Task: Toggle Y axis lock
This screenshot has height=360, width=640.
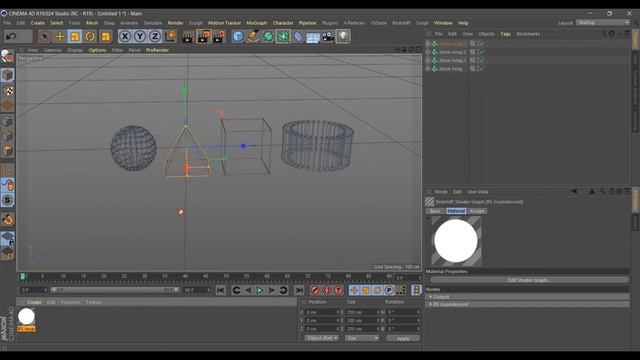Action: tap(140, 37)
